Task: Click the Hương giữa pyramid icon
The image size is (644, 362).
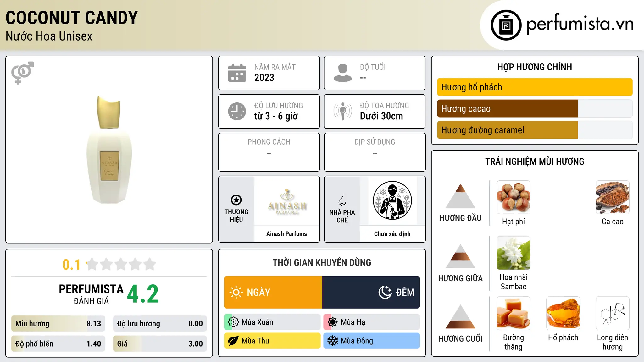Action: pyautogui.click(x=460, y=256)
